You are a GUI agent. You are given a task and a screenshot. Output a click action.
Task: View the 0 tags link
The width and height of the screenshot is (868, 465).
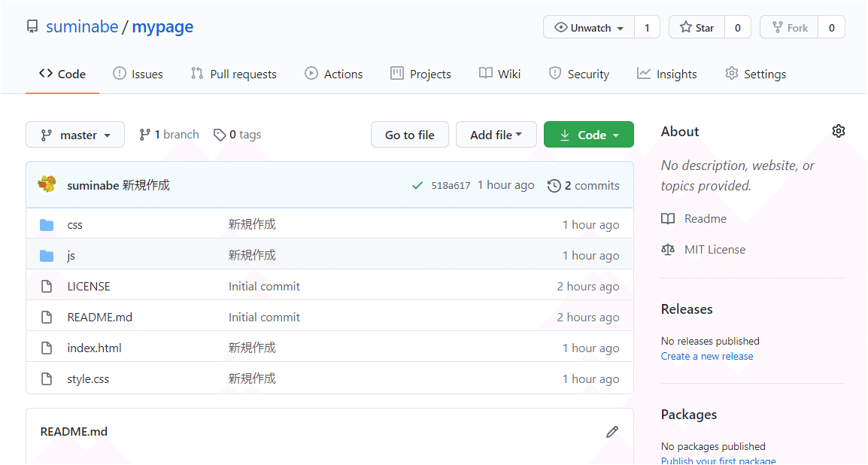tap(238, 135)
